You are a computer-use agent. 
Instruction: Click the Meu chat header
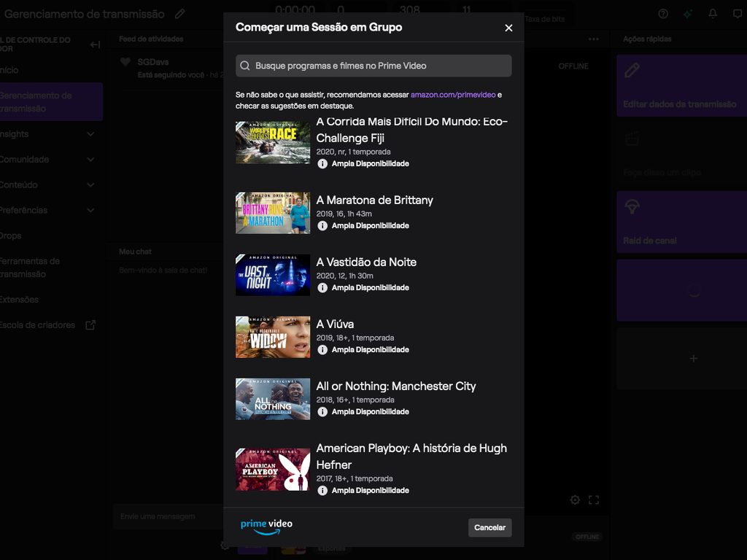[135, 252]
